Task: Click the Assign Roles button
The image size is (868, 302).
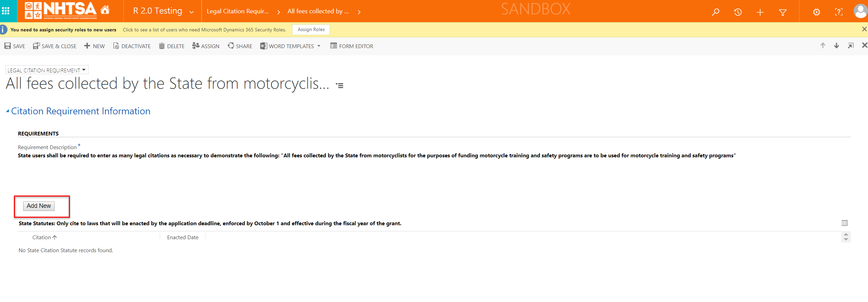Action: [x=311, y=30]
